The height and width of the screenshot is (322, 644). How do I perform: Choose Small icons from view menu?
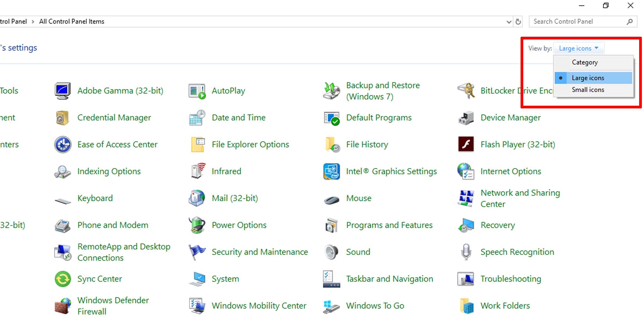588,90
